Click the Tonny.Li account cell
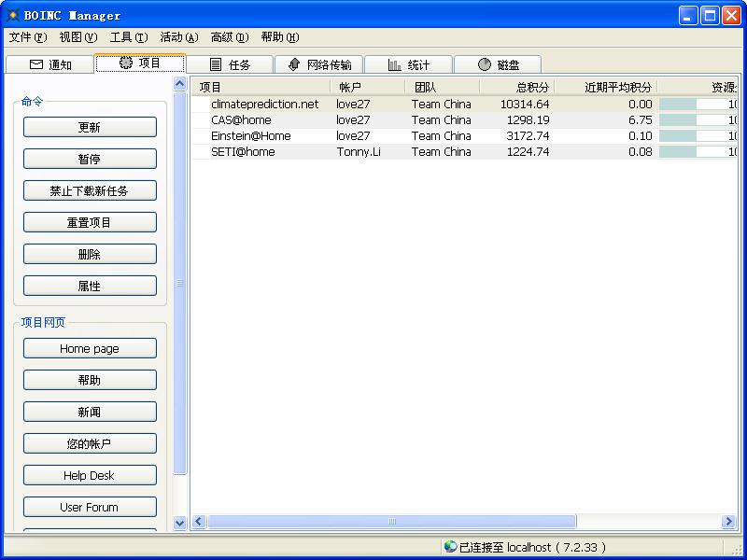Viewport: 747px width, 560px height. click(359, 152)
